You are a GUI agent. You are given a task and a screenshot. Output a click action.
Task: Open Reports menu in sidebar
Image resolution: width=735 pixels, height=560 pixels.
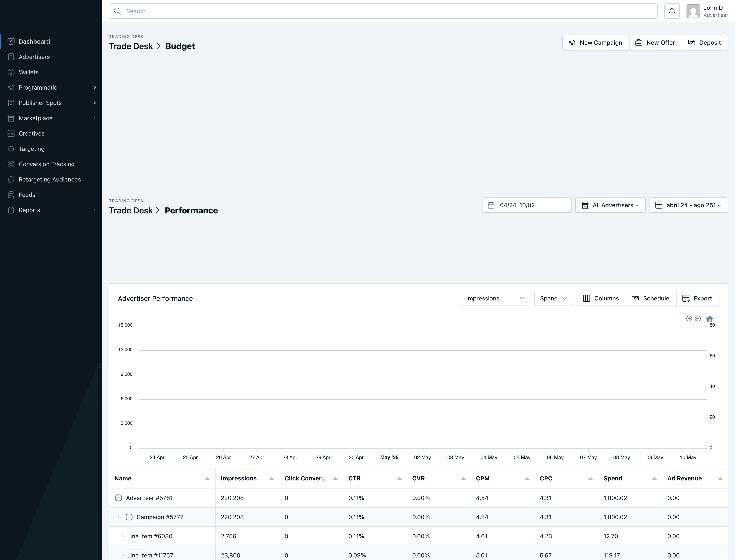click(x=29, y=210)
